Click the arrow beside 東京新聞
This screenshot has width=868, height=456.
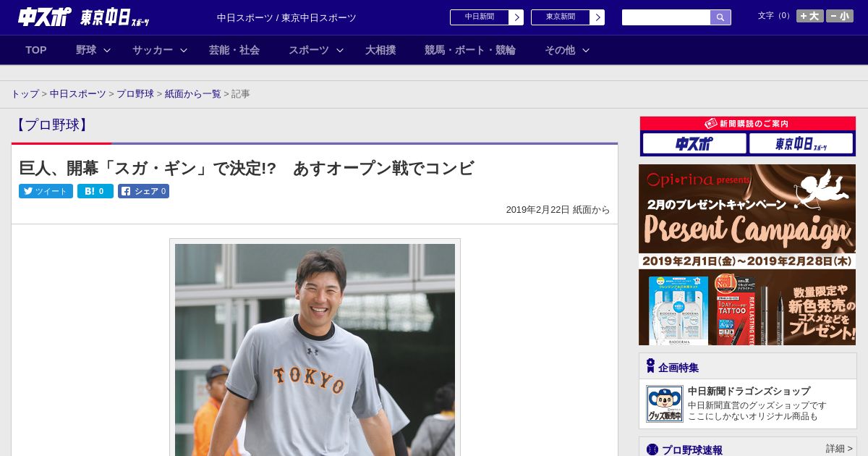coord(597,17)
